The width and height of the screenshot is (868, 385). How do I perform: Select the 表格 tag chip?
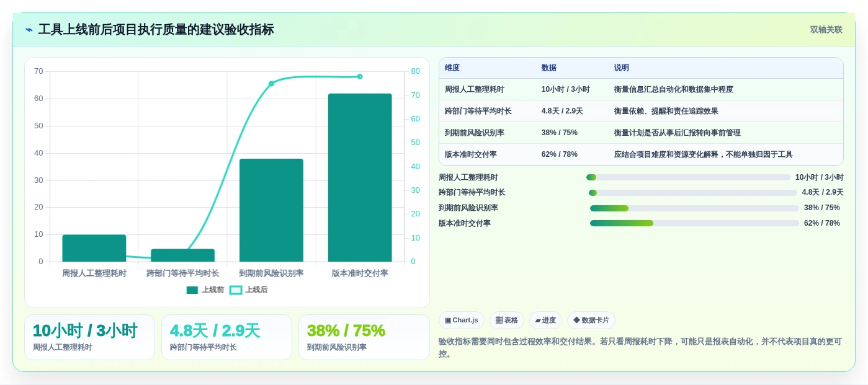point(507,321)
